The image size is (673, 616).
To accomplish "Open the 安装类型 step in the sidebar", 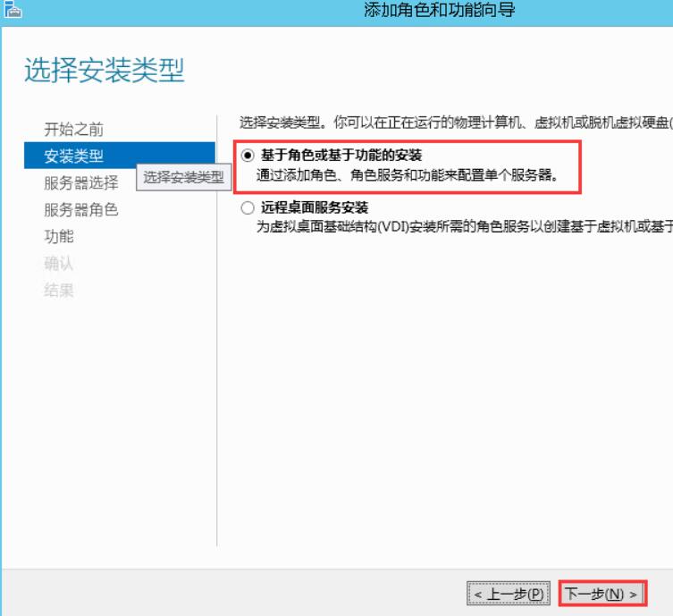I will pos(120,156).
